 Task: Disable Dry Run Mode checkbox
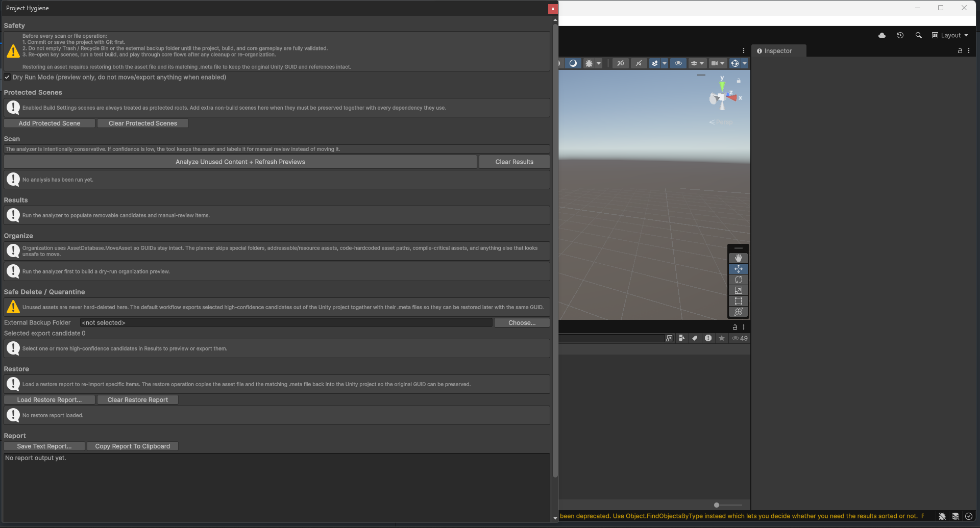tap(7, 77)
